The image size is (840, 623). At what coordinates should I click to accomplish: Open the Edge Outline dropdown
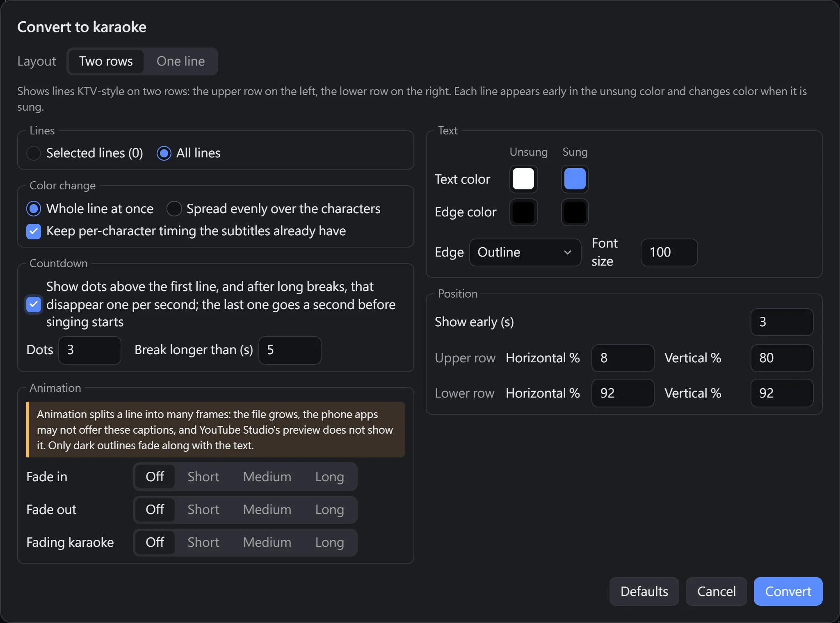click(525, 252)
